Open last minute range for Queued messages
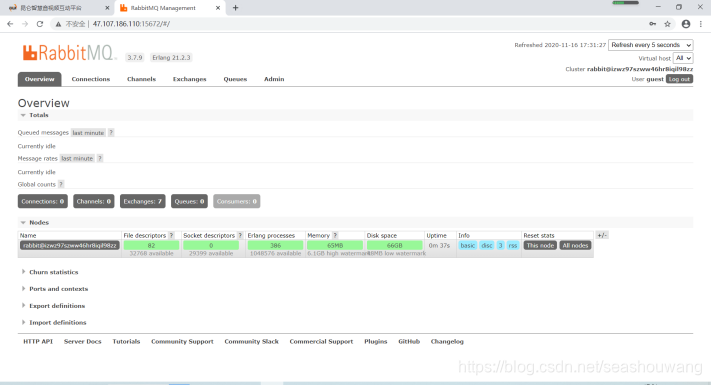The height and width of the screenshot is (385, 711). click(x=88, y=133)
